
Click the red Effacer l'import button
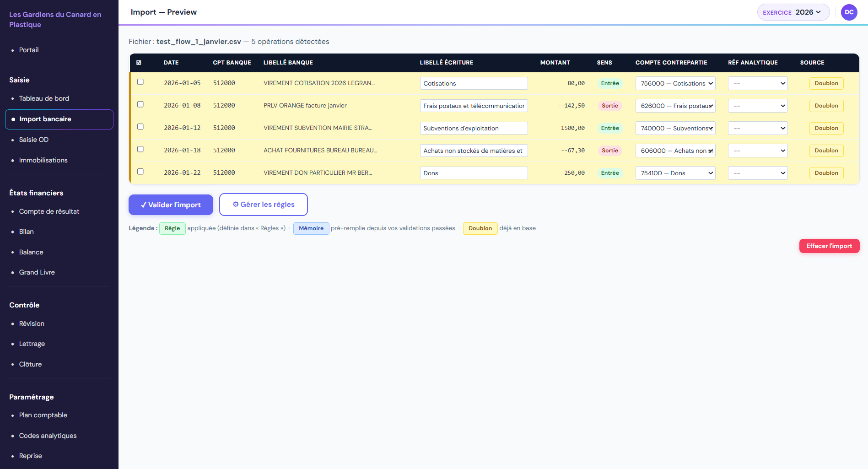(829, 246)
